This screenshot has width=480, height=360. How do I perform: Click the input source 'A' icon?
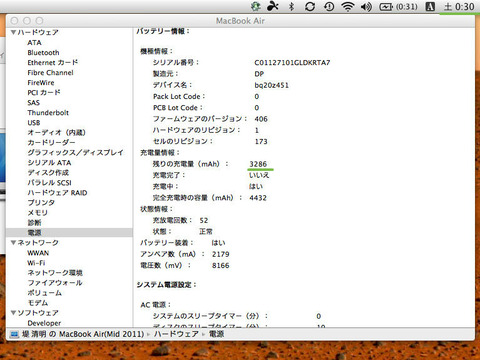tap(430, 6)
